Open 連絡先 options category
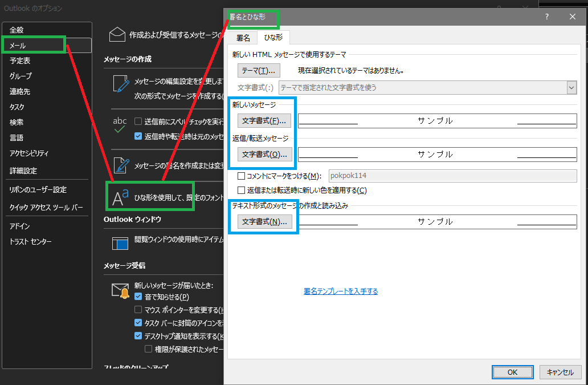 tap(47, 92)
